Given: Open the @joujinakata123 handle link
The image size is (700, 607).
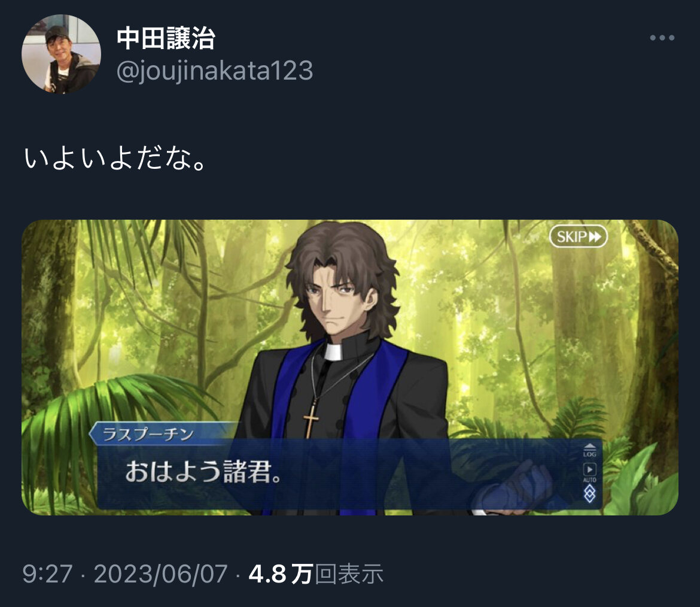Looking at the screenshot, I should pyautogui.click(x=215, y=71).
